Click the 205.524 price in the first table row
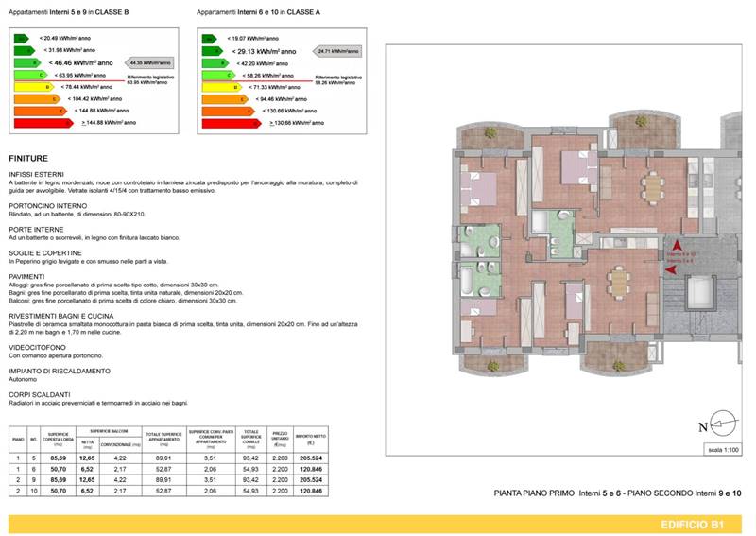 (x=310, y=457)
